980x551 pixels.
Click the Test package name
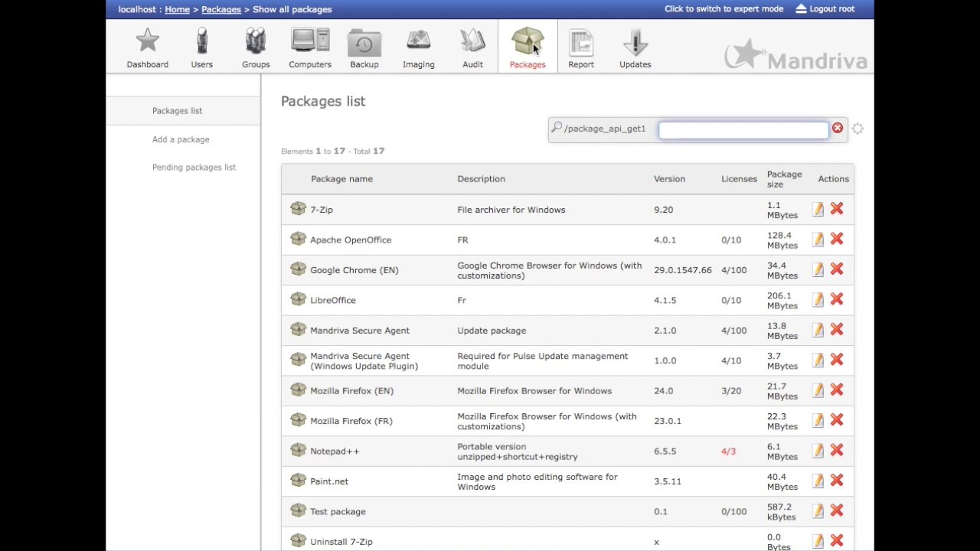pos(338,512)
